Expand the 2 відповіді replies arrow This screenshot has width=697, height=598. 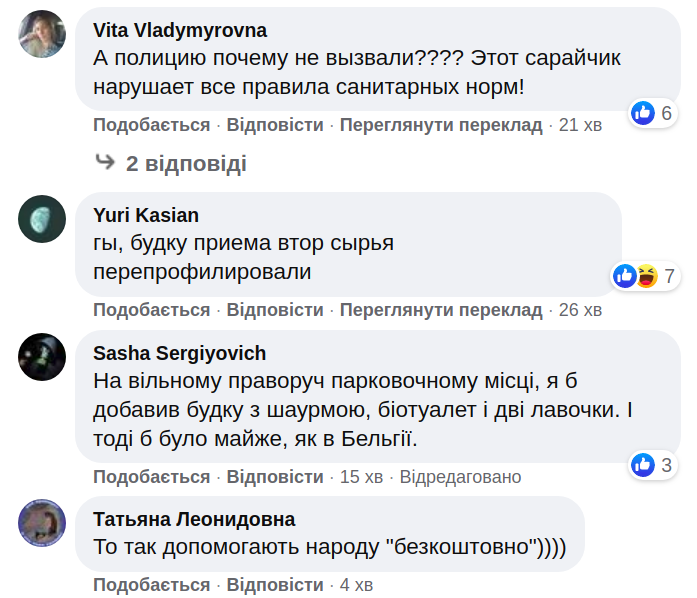(x=105, y=163)
